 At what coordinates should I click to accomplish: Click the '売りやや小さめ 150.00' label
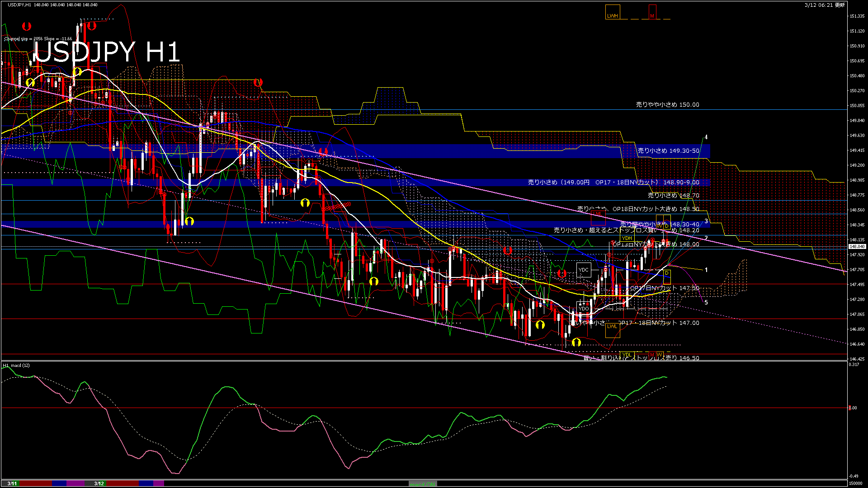click(667, 104)
